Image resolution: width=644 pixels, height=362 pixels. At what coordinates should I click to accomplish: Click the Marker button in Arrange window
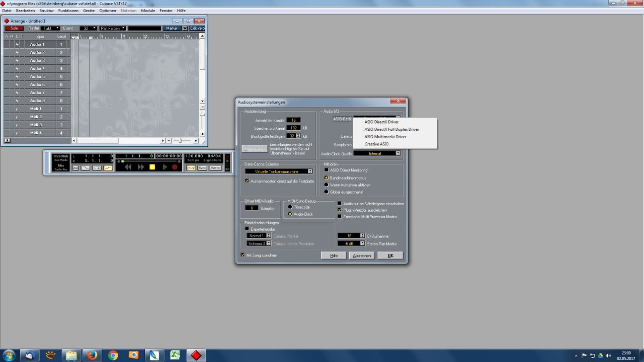click(172, 28)
